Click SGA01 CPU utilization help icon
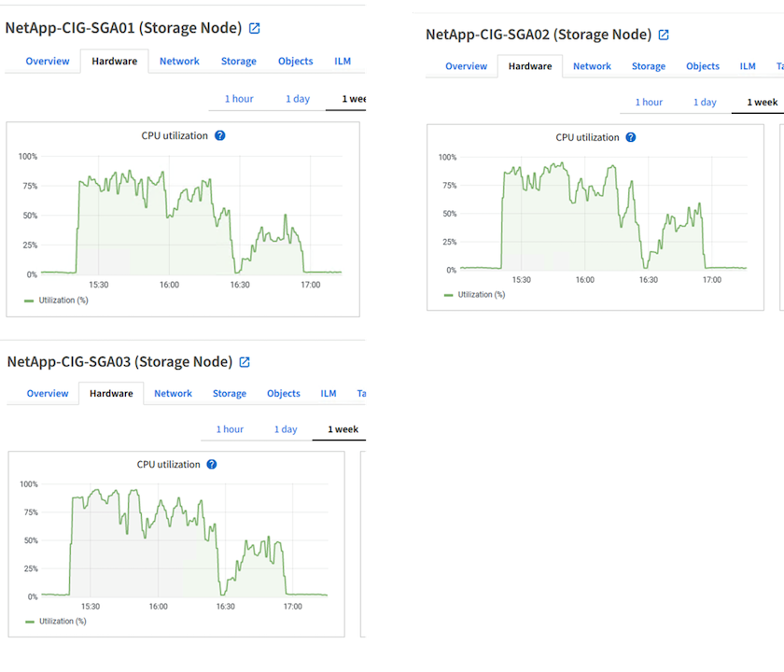This screenshot has height=672, width=784. point(219,135)
